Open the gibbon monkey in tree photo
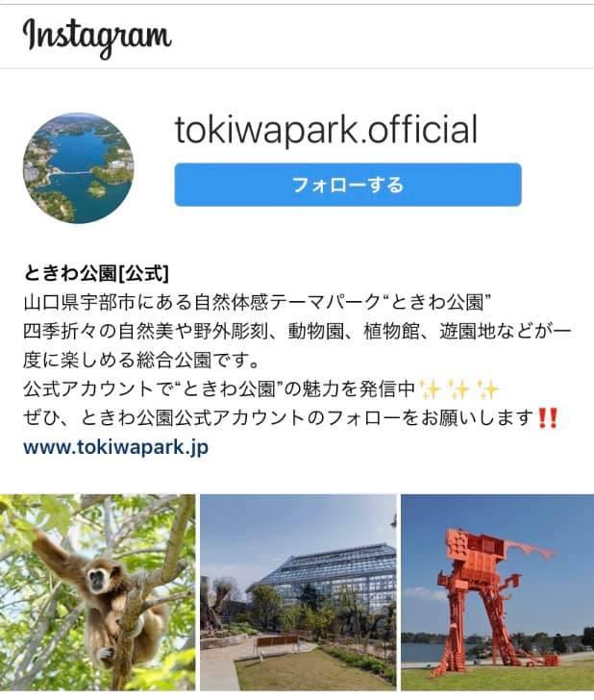 click(x=97, y=592)
